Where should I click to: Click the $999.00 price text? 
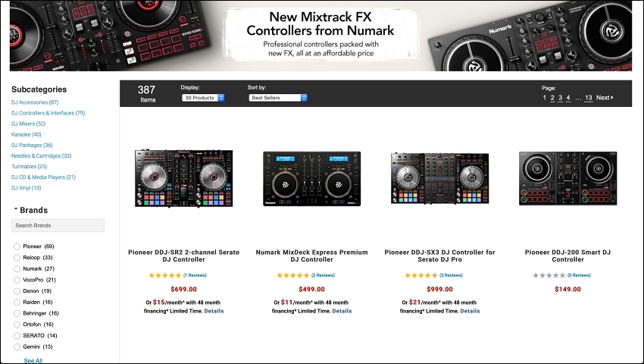tap(440, 289)
